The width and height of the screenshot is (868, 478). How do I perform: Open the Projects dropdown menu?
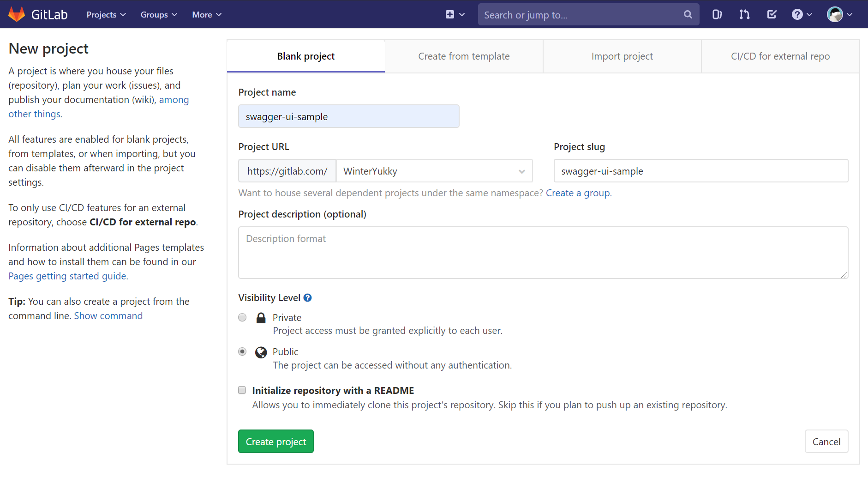(105, 14)
